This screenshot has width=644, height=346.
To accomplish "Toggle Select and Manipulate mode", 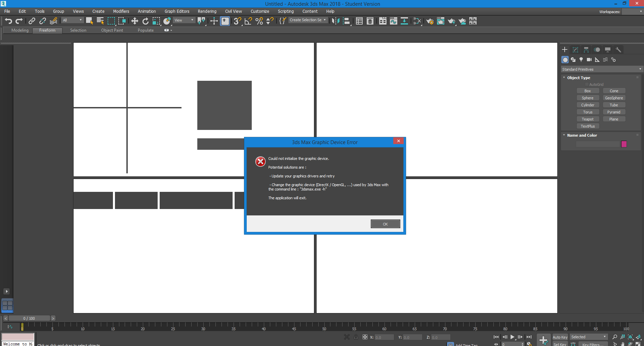I will (x=214, y=21).
